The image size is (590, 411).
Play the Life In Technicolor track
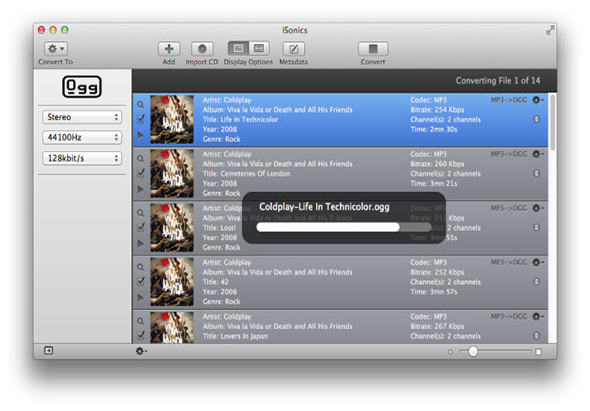click(140, 135)
